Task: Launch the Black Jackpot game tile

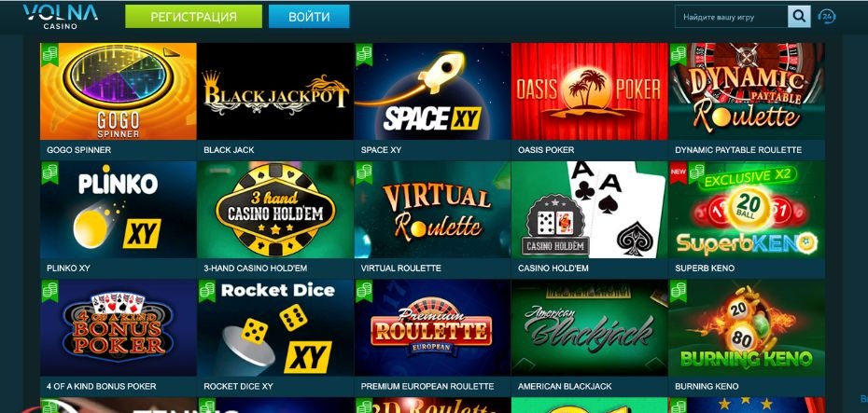Action: [275, 91]
